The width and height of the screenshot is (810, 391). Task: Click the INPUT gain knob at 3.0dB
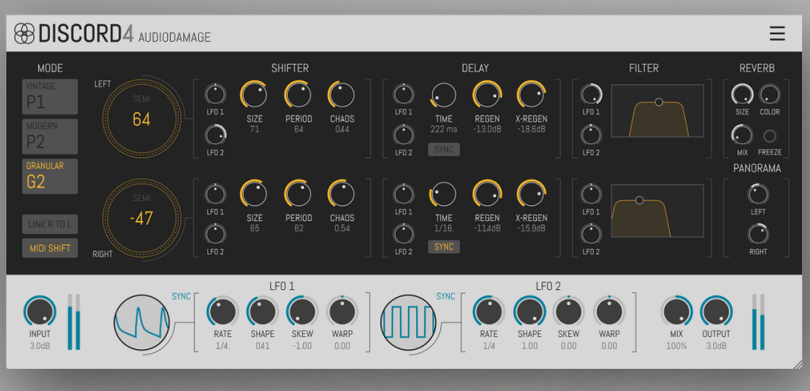coord(40,312)
